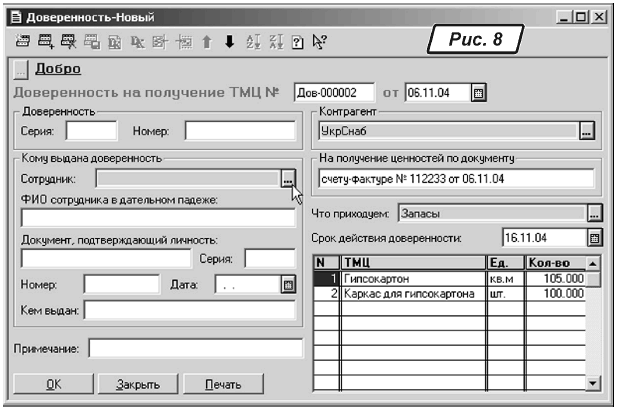Click the table scrollbar down arrow

click(593, 382)
